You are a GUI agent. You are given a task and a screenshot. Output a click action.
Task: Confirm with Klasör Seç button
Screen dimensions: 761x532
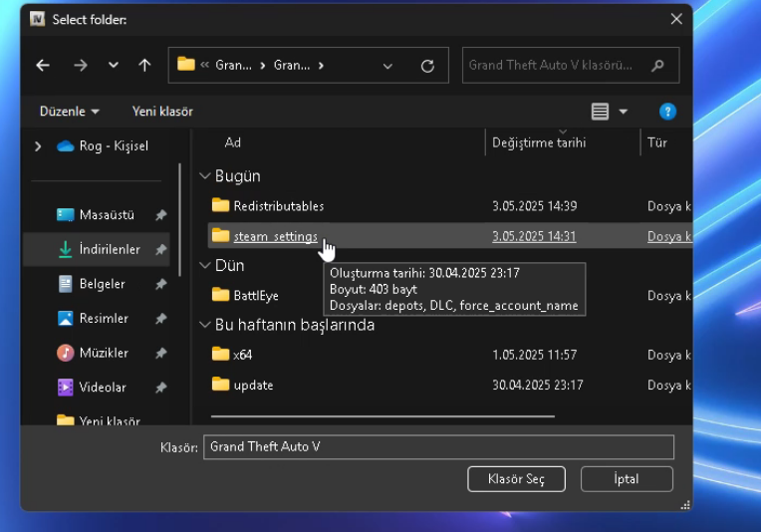tap(516, 479)
